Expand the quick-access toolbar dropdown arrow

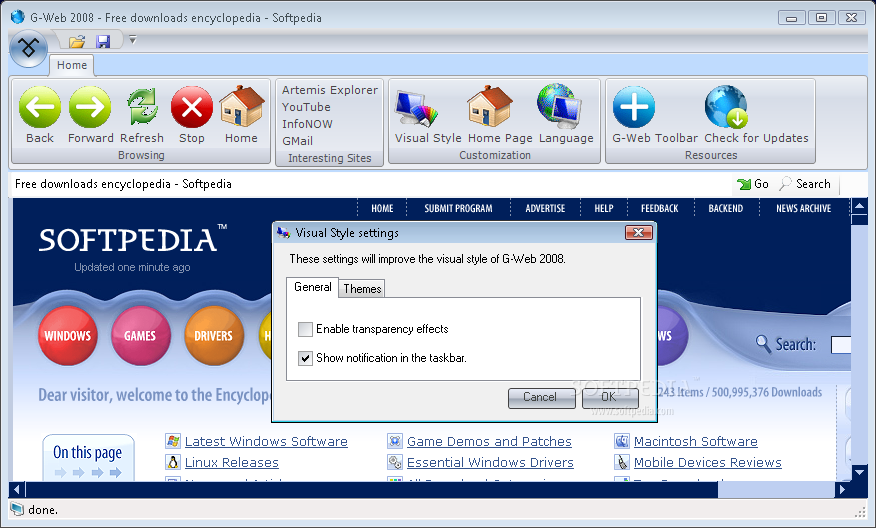pos(132,40)
